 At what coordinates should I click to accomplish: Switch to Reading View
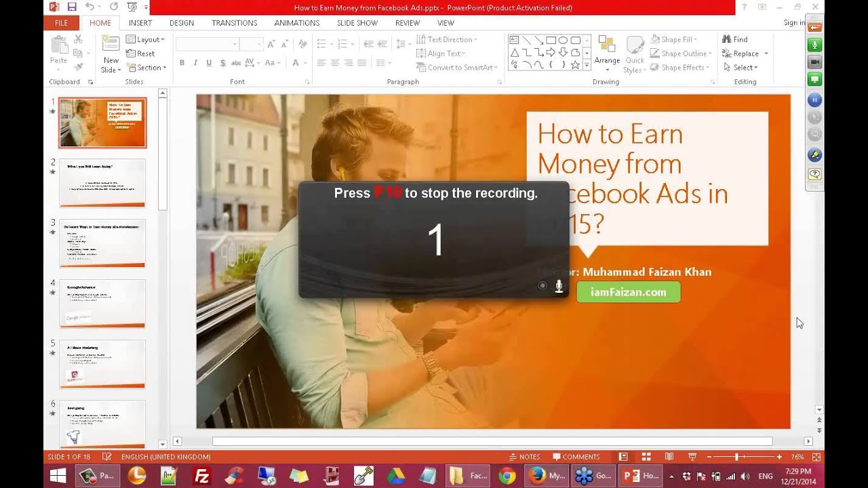669,457
